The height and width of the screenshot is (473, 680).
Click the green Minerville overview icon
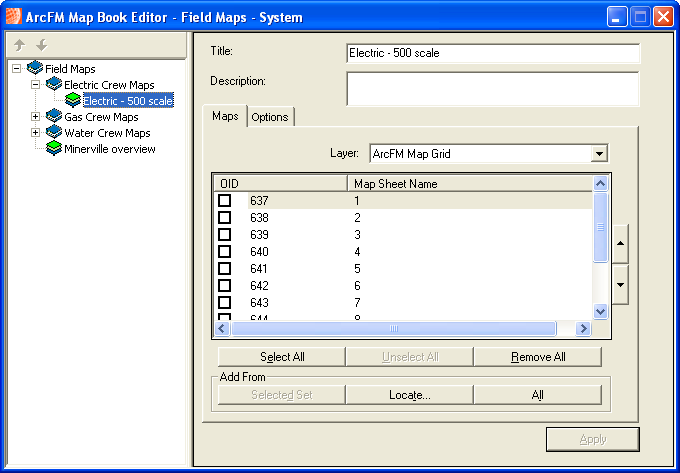coord(54,148)
